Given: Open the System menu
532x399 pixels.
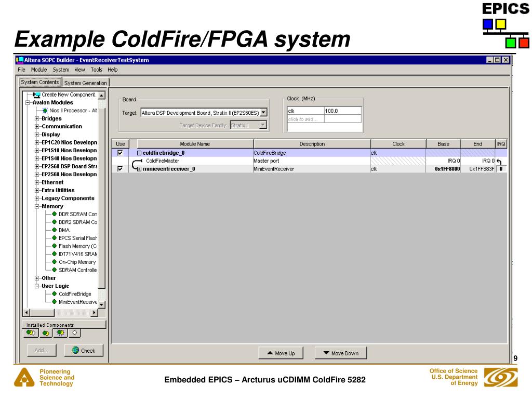Looking at the screenshot, I should 61,70.
